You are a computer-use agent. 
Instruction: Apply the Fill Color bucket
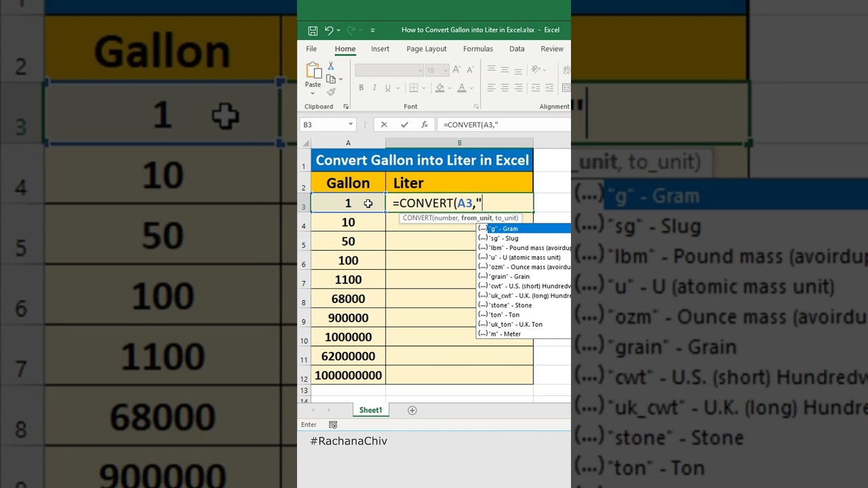439,87
